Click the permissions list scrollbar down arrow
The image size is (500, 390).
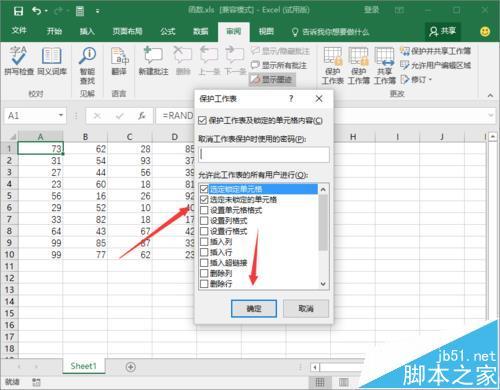tap(323, 284)
